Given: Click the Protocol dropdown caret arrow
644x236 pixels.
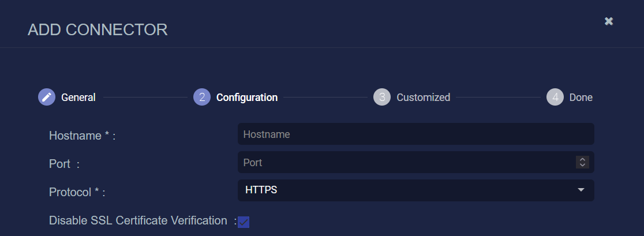Looking at the screenshot, I should coord(581,190).
